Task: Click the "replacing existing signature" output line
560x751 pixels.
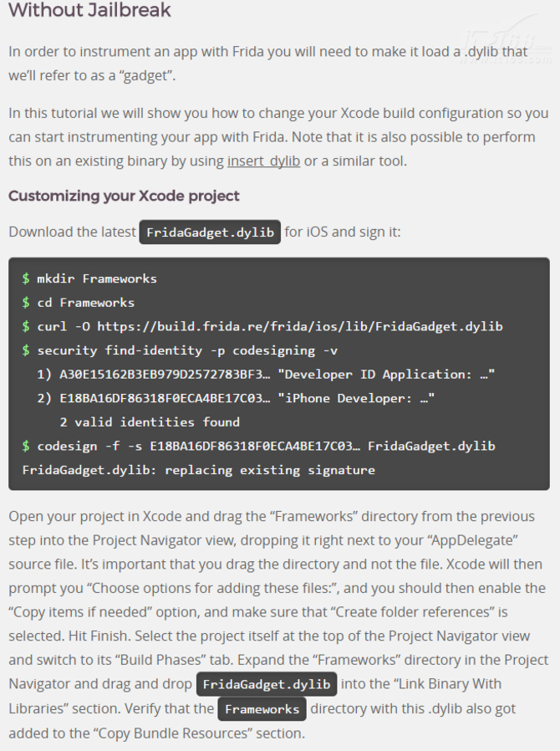Action: click(x=198, y=470)
